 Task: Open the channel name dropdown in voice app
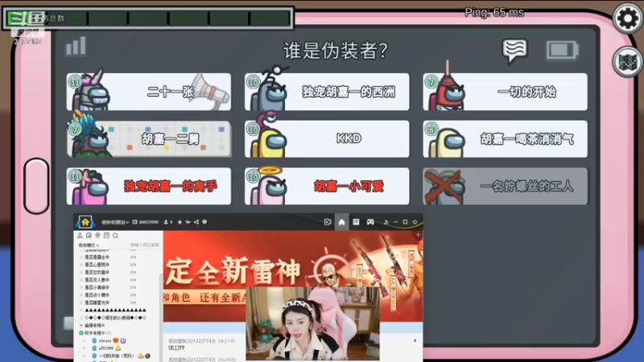coord(115,222)
